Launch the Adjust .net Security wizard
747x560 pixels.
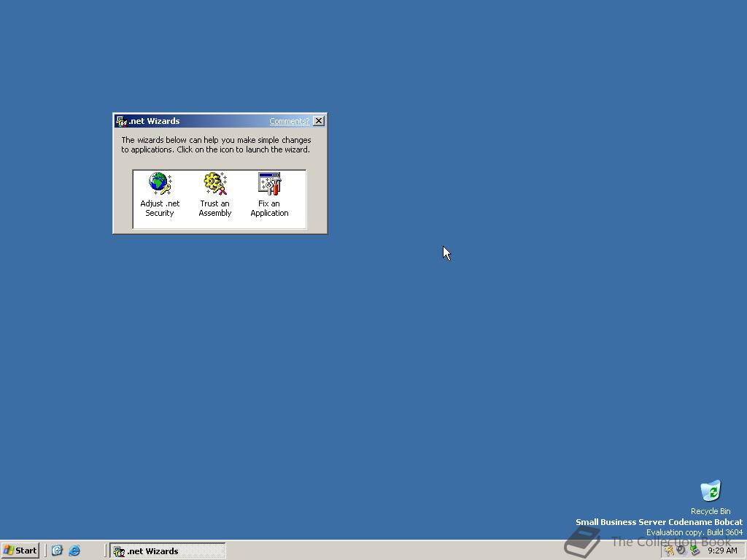[x=160, y=195]
